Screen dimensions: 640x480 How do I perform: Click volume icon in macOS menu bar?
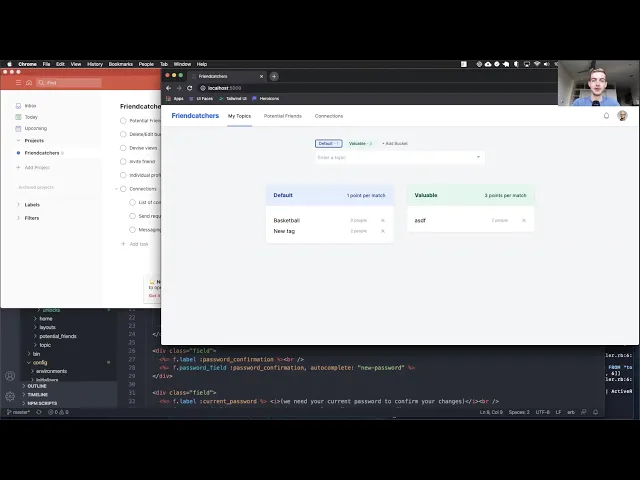point(547,64)
